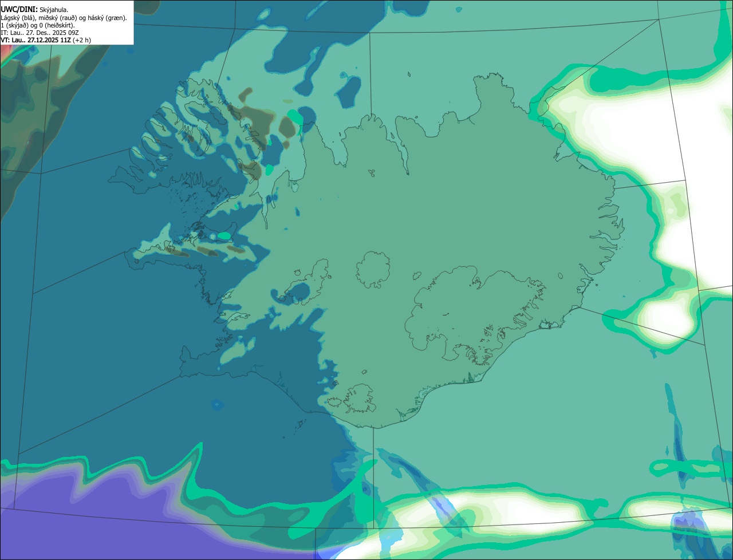Screen dimensions: 733x560
Task: Click the '1 (skýjað) og 0 (heiðskírt).' line
Action: tap(38, 25)
